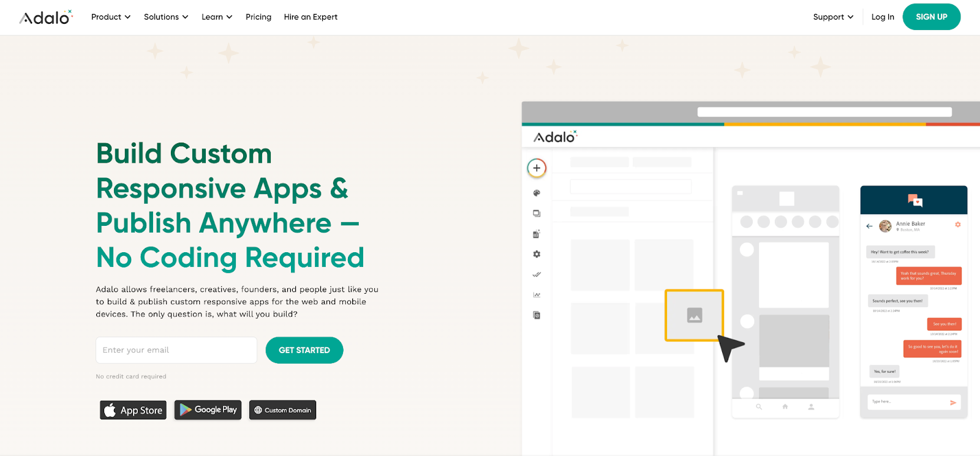Screen dimensions: 980x456
Task: Expand the Support dropdown menu
Action: tap(833, 17)
